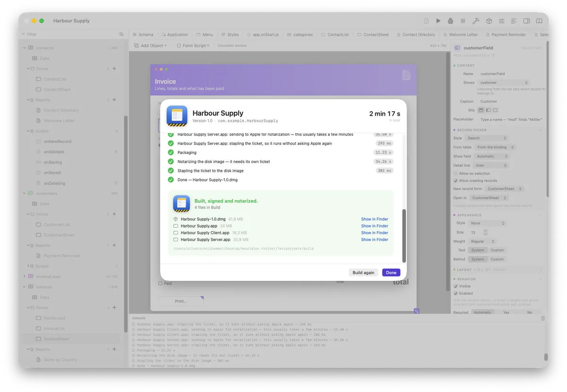Click the text lines icon in toolbar
The width and height of the screenshot is (567, 392).
[514, 21]
